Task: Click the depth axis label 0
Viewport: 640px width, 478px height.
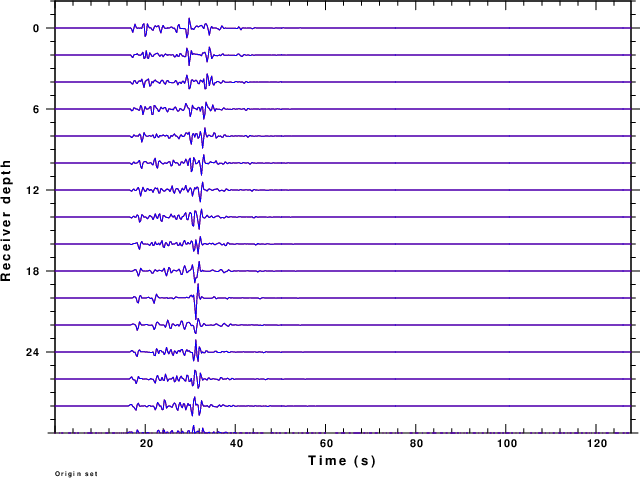Action: (x=36, y=29)
